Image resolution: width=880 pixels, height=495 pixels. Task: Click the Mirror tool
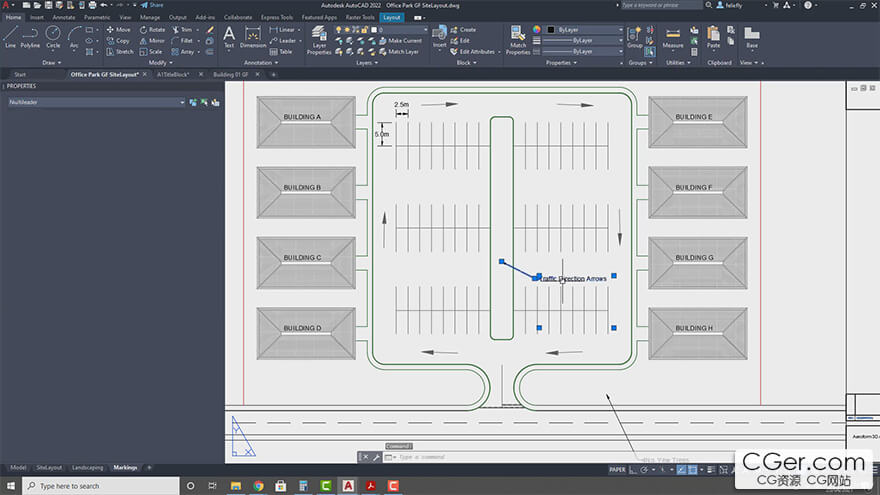[152, 41]
